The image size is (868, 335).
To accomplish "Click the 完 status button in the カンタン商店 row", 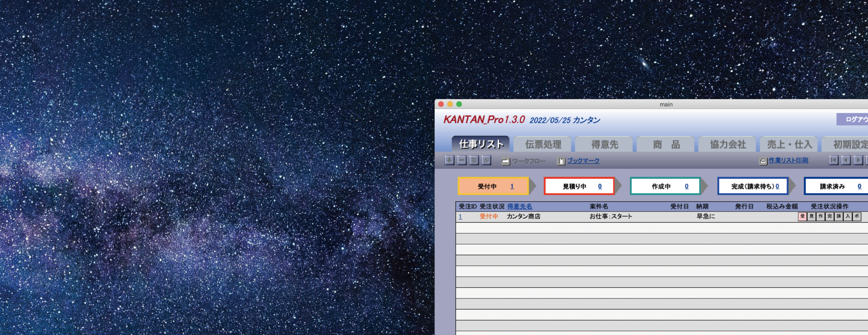I will pyautogui.click(x=829, y=216).
